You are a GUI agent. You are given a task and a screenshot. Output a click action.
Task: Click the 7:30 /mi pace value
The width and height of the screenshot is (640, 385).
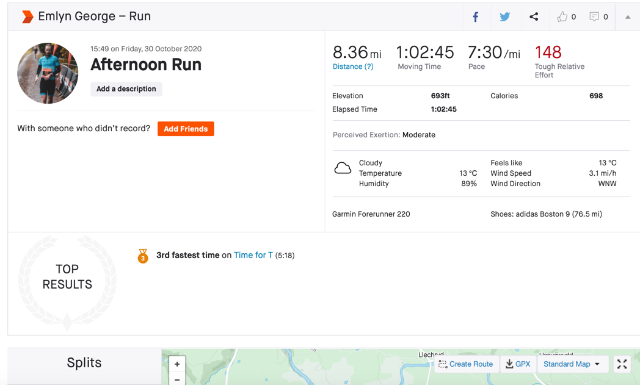click(494, 52)
